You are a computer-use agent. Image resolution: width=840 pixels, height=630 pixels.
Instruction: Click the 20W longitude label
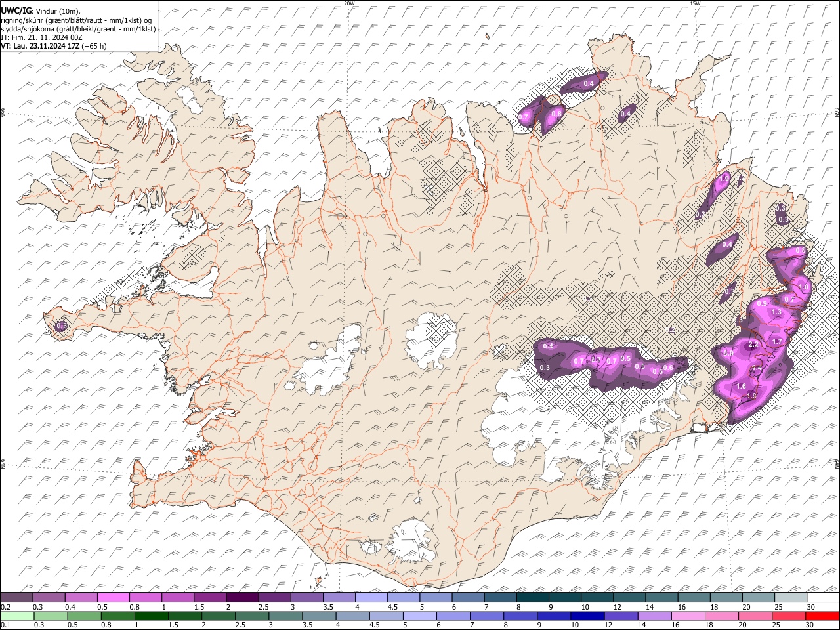click(349, 3)
